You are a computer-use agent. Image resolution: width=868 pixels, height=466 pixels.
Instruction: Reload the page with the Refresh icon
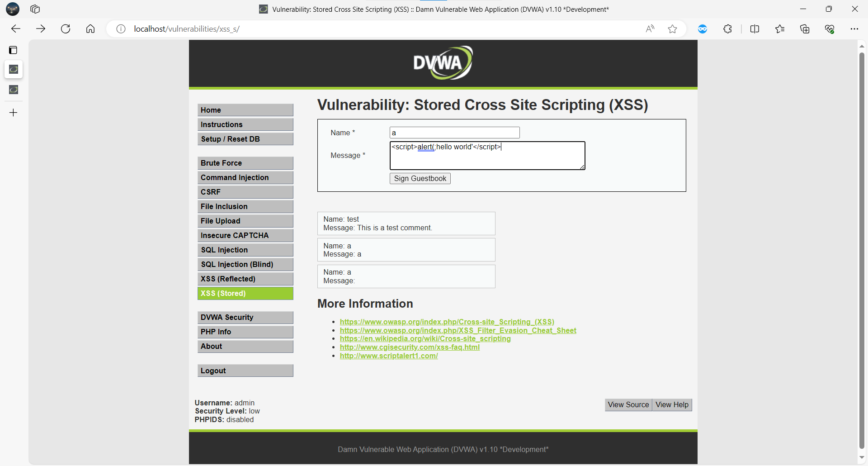[x=66, y=29]
